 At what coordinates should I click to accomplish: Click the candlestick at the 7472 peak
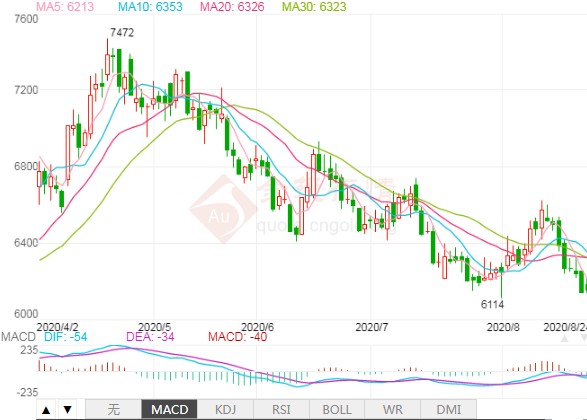(107, 60)
